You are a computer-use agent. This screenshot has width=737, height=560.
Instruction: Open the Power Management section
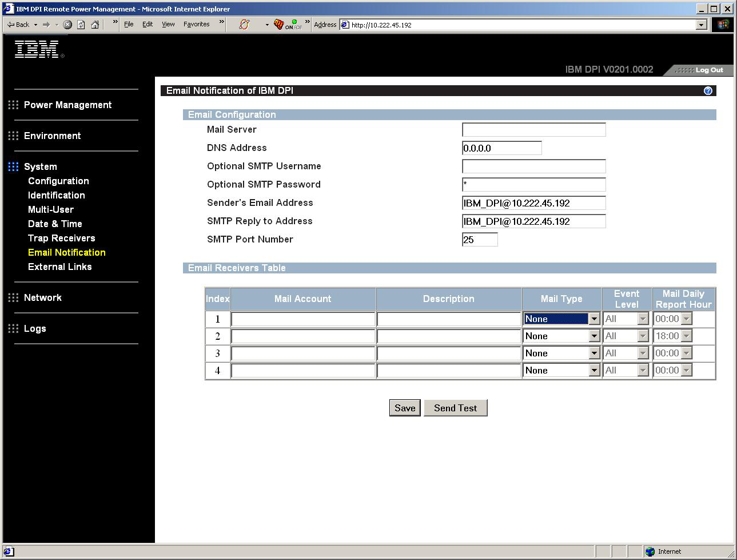67,105
